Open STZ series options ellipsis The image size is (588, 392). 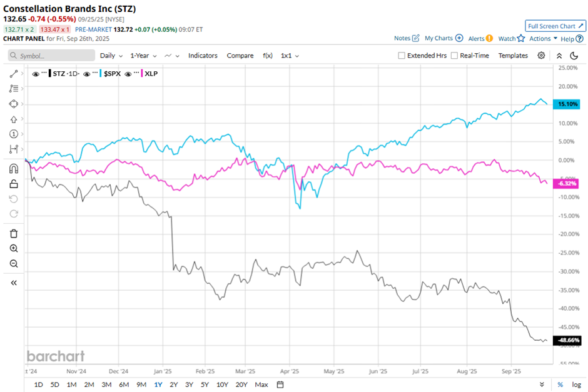click(44, 73)
